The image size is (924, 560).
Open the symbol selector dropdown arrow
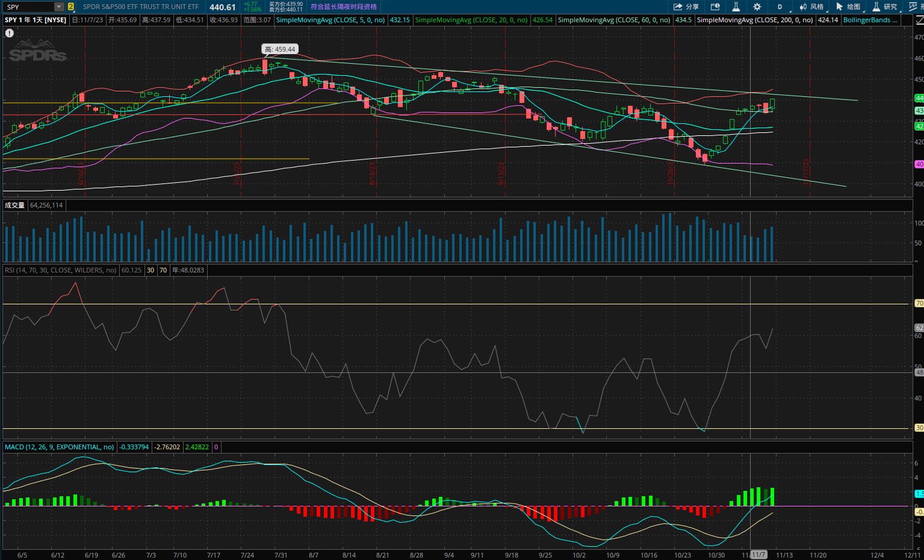pyautogui.click(x=59, y=7)
